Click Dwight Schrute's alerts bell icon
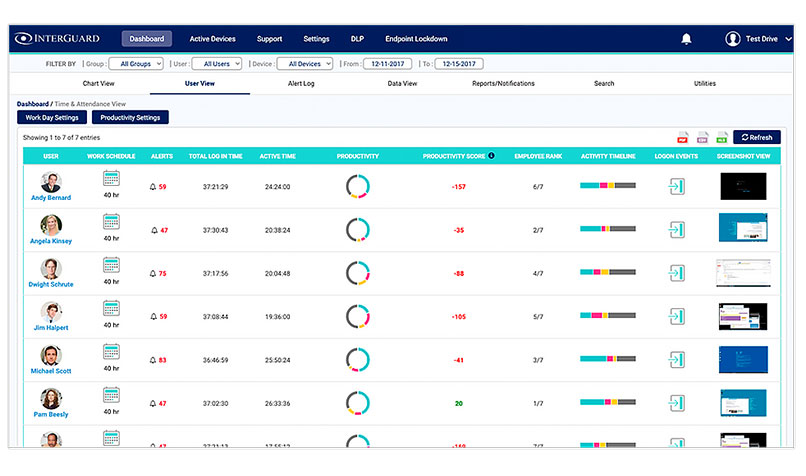The image size is (806, 476). click(153, 273)
